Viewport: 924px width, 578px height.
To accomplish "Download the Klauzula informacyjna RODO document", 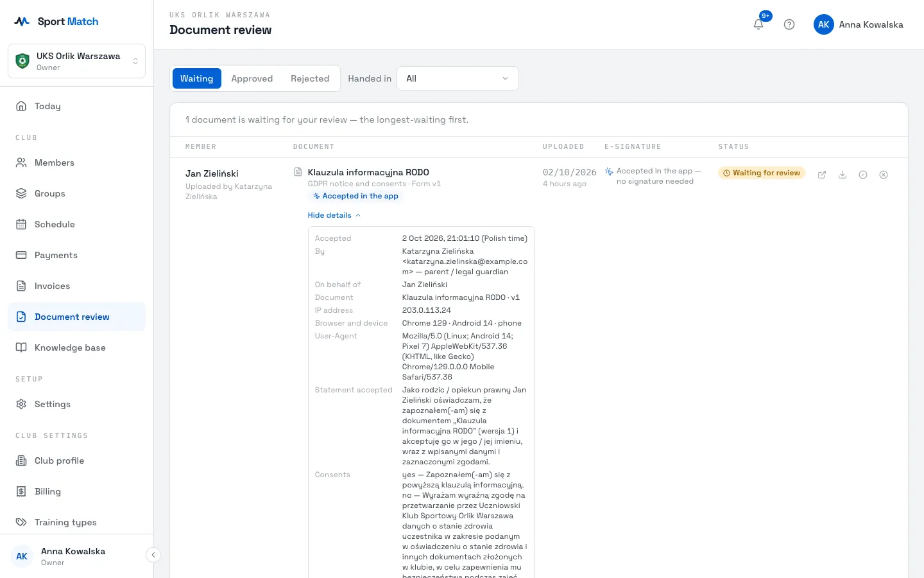I will click(843, 175).
